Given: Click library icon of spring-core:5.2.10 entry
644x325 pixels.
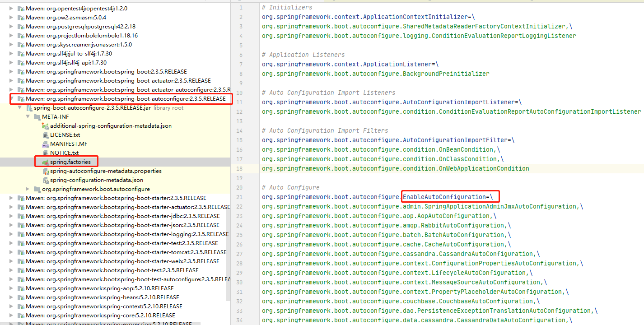Looking at the screenshot, I should (21, 316).
